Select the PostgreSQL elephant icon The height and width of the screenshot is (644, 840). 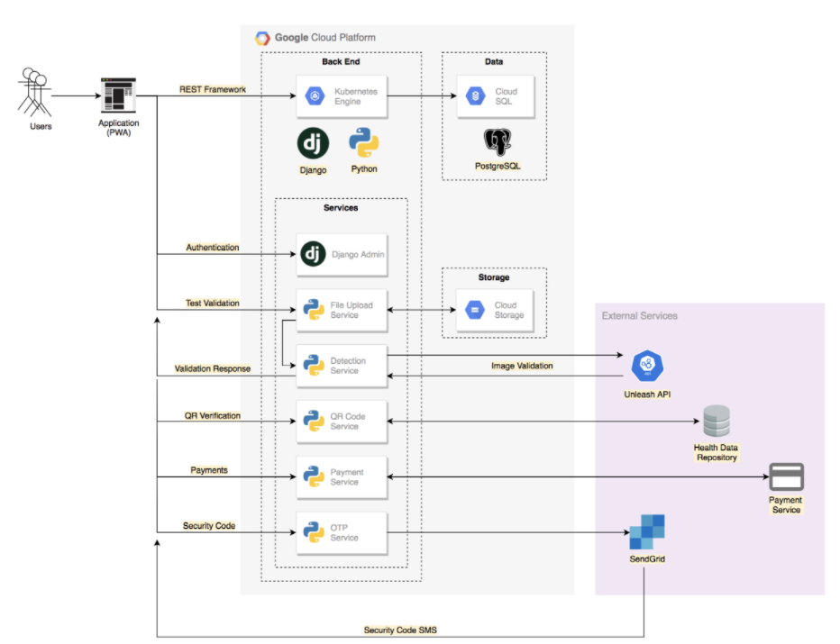pyautogui.click(x=498, y=142)
